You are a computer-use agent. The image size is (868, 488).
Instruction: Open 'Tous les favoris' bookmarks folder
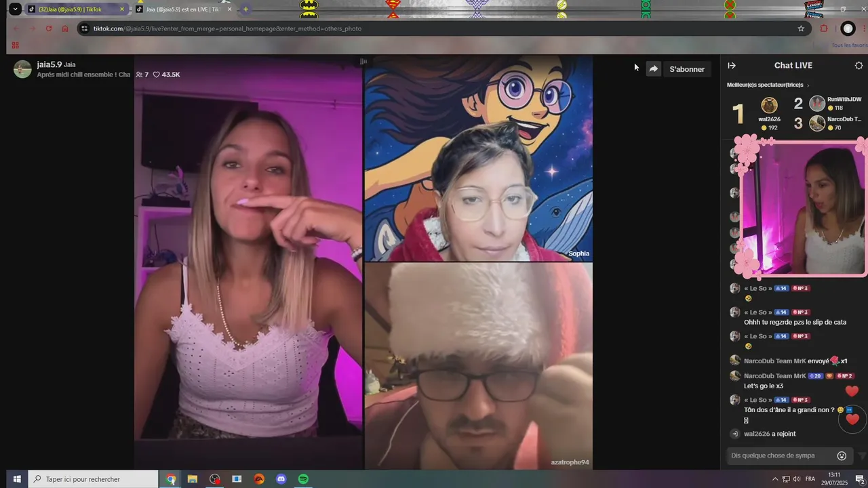point(849,45)
